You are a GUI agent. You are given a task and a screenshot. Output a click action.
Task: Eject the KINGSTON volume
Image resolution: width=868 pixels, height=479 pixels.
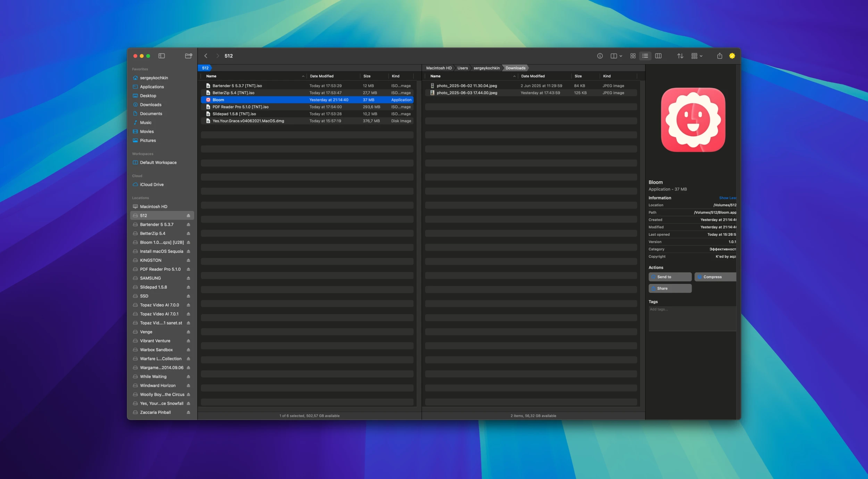[188, 260]
